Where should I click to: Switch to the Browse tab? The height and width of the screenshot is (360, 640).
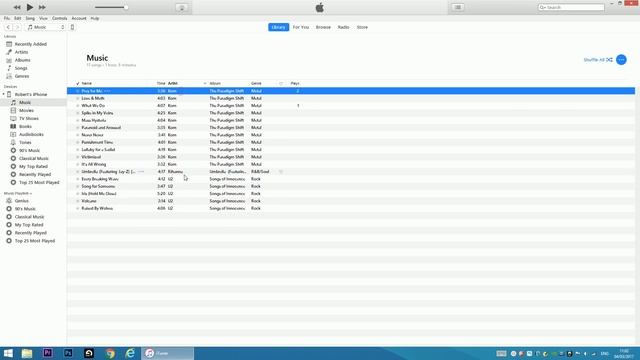(323, 27)
